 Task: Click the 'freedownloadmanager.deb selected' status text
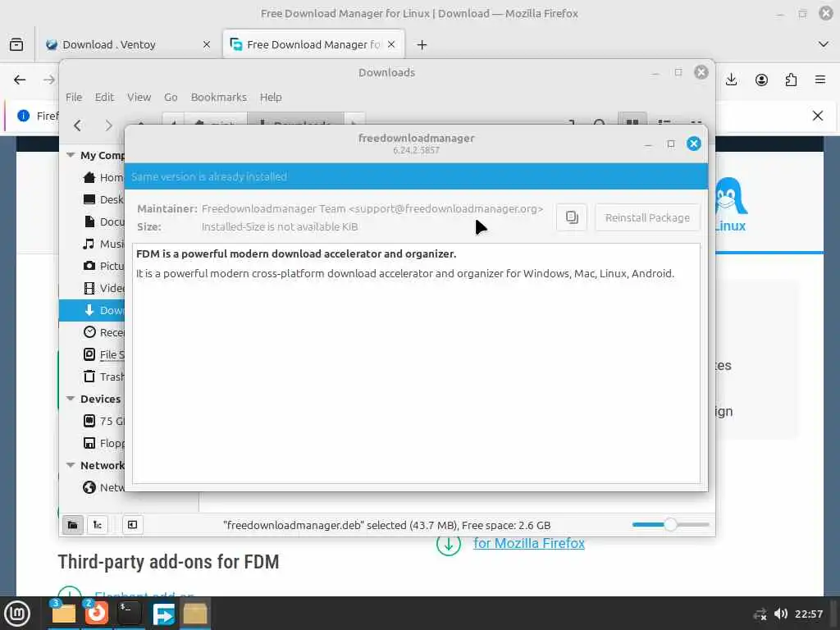pyautogui.click(x=386, y=526)
